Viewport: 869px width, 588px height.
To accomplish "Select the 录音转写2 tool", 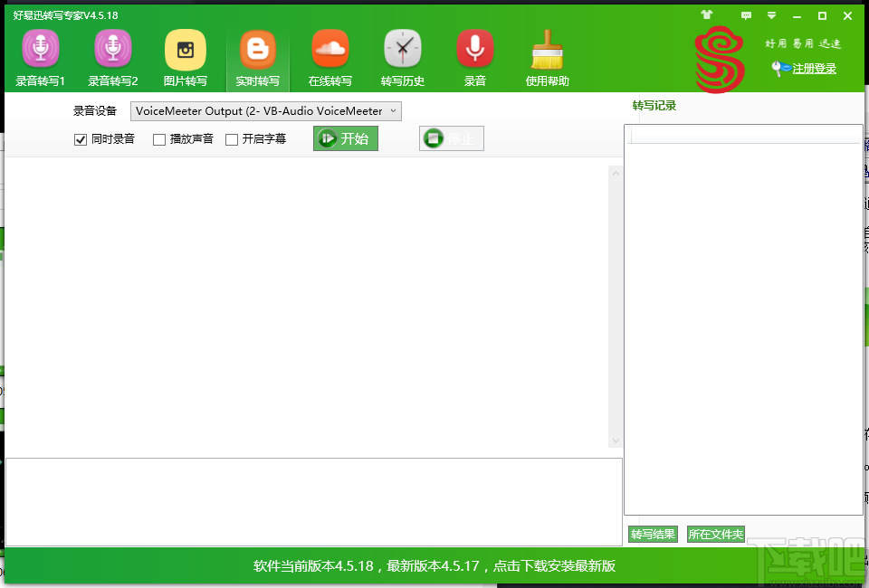I will 112,57.
